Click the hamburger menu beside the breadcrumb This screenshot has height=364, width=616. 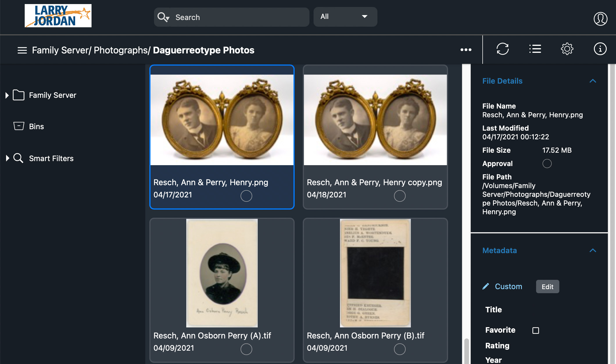pyautogui.click(x=22, y=50)
